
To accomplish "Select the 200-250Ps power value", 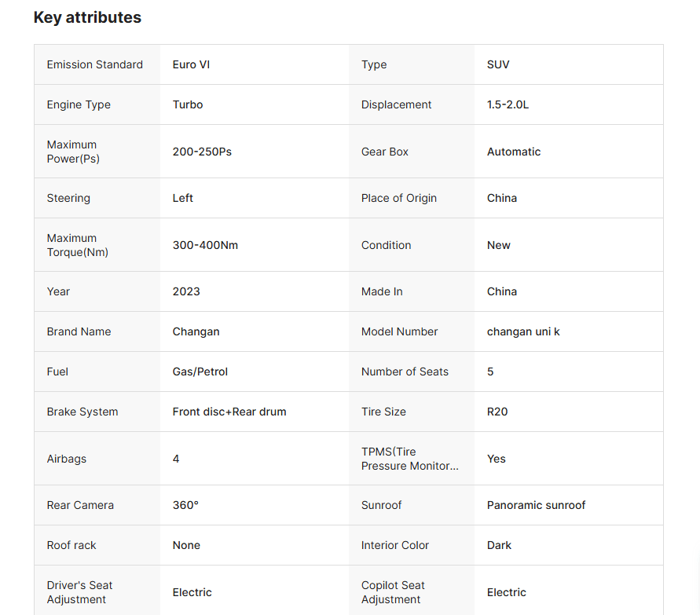I will pos(202,152).
